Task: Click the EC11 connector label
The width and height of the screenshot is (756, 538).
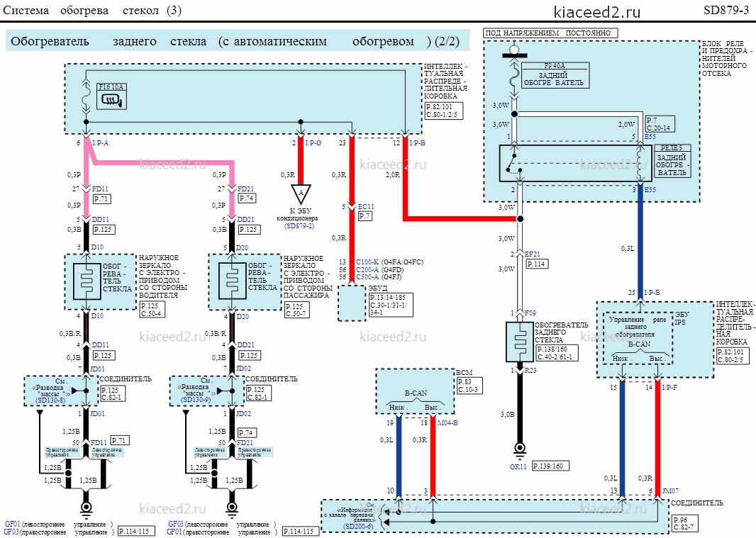Action: (365, 207)
